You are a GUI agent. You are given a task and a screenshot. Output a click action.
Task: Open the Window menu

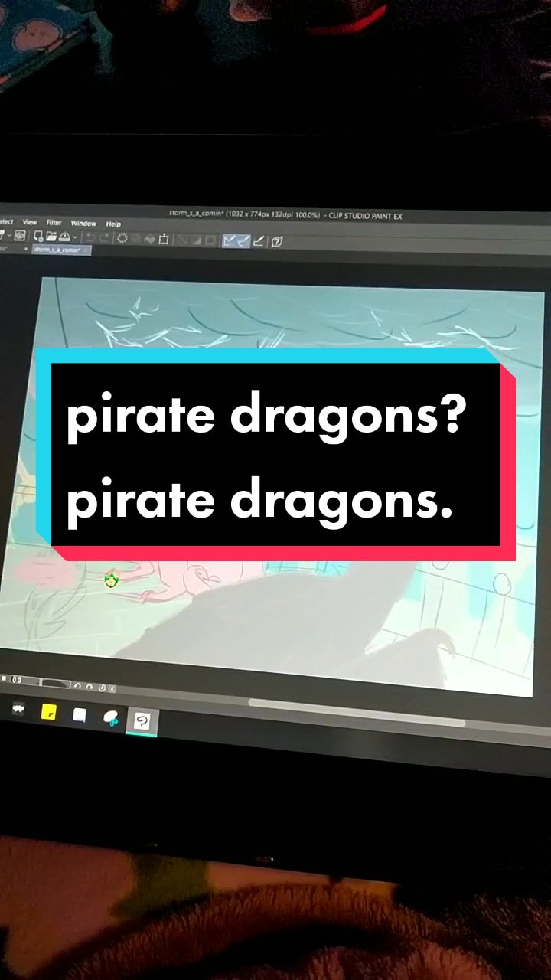[x=83, y=224]
